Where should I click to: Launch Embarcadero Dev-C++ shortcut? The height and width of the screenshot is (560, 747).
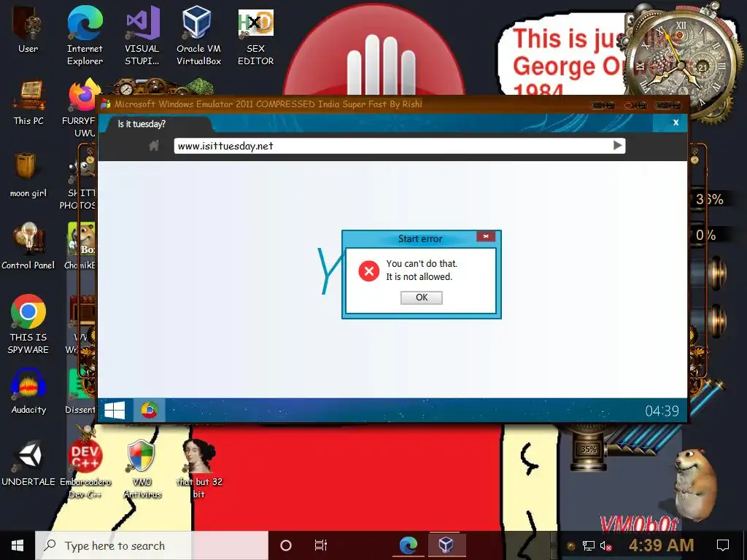click(x=85, y=469)
